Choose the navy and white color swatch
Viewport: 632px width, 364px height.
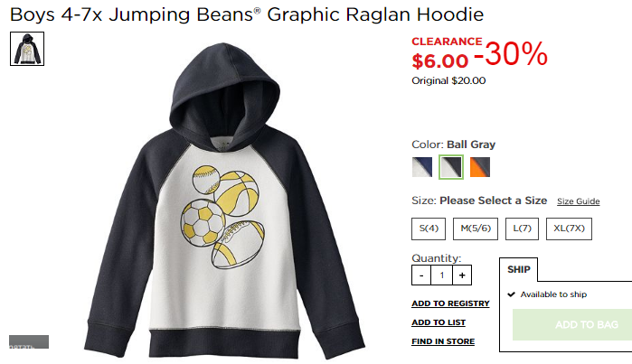pos(422,167)
